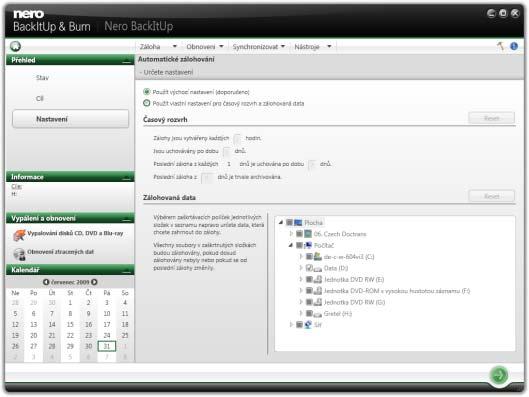Click Obnovení ztracených dat link

(60, 252)
